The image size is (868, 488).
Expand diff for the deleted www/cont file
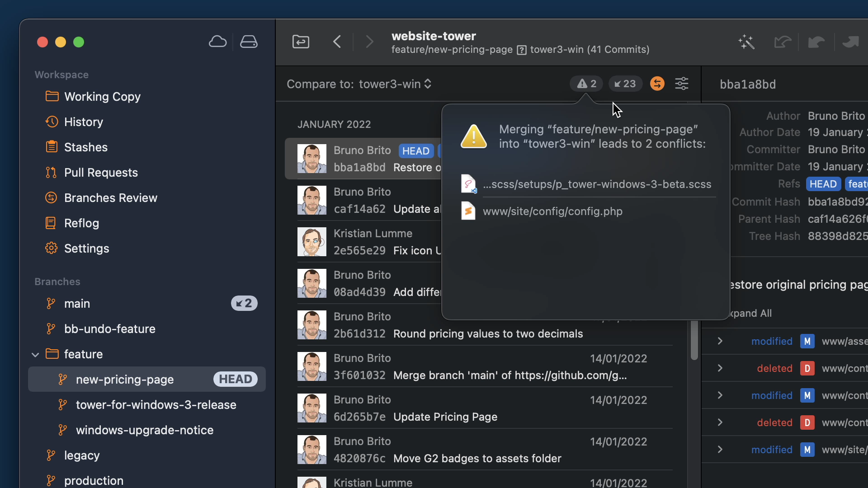click(x=720, y=368)
